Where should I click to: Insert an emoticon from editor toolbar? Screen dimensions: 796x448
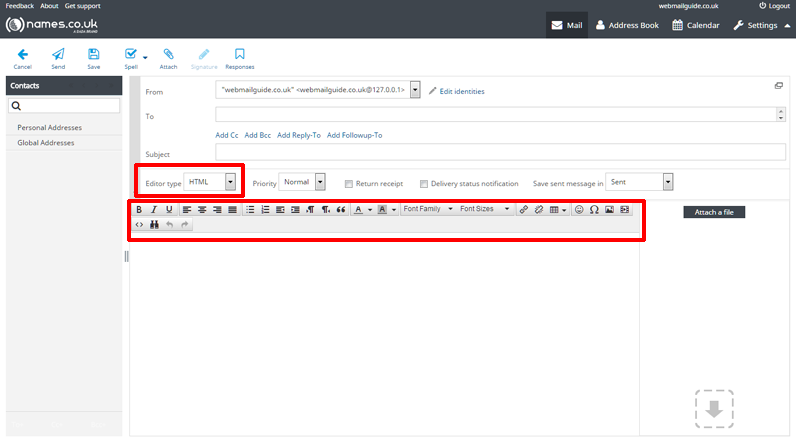pyautogui.click(x=579, y=210)
